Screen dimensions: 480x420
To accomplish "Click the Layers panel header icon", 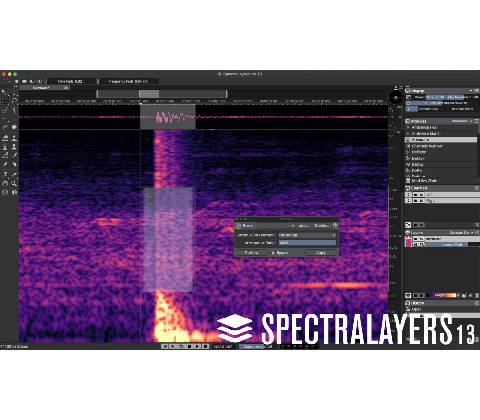I will click(x=408, y=232).
